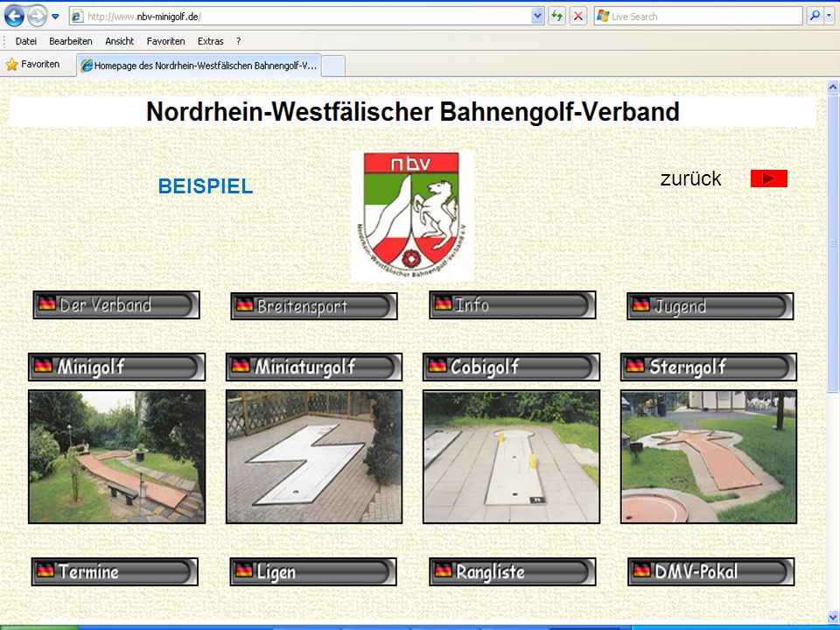The image size is (840, 630).
Task: Select the Homepage des Nordrhein-Westfälischen Bahnengolf tab
Action: coord(199,66)
